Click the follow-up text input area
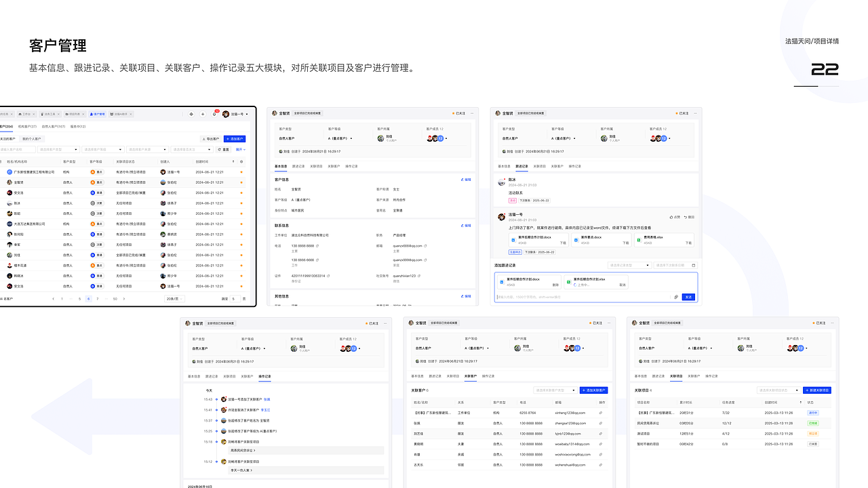Screen dimensions: 868x488 [583, 297]
